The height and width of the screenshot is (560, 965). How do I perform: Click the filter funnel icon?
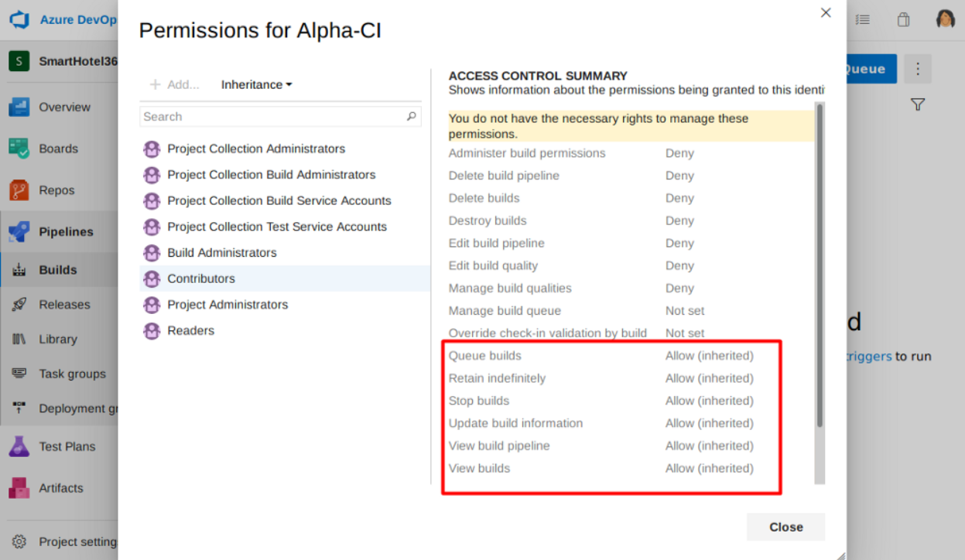pos(918,104)
